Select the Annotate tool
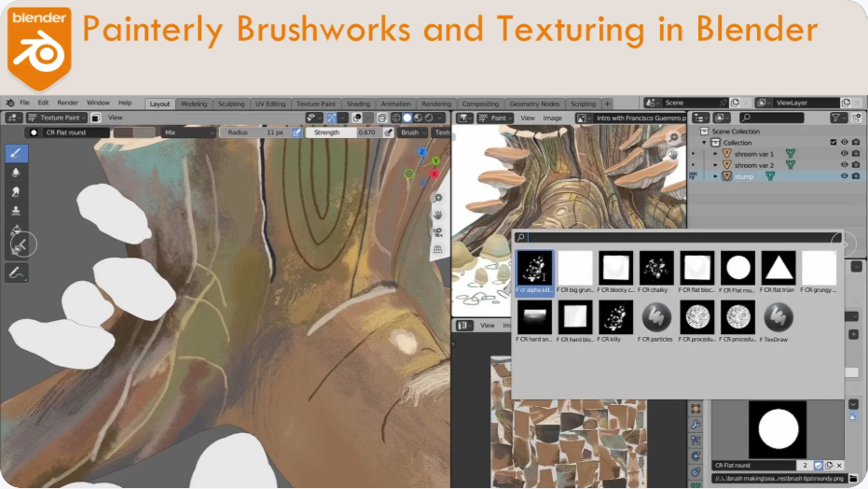Screen dimensions: 868x489 [17, 273]
